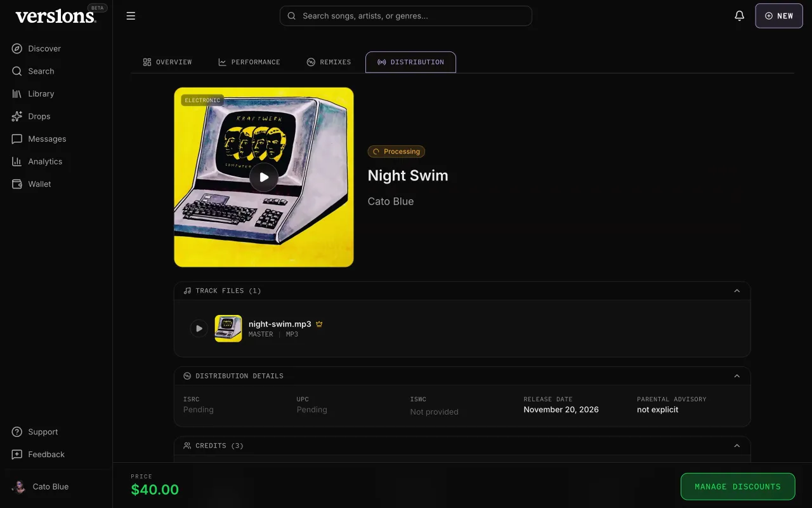Switch to the Overview tab

click(x=167, y=62)
